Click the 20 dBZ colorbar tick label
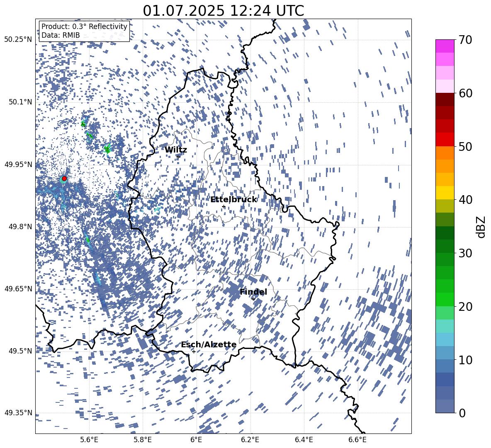 (x=465, y=307)
